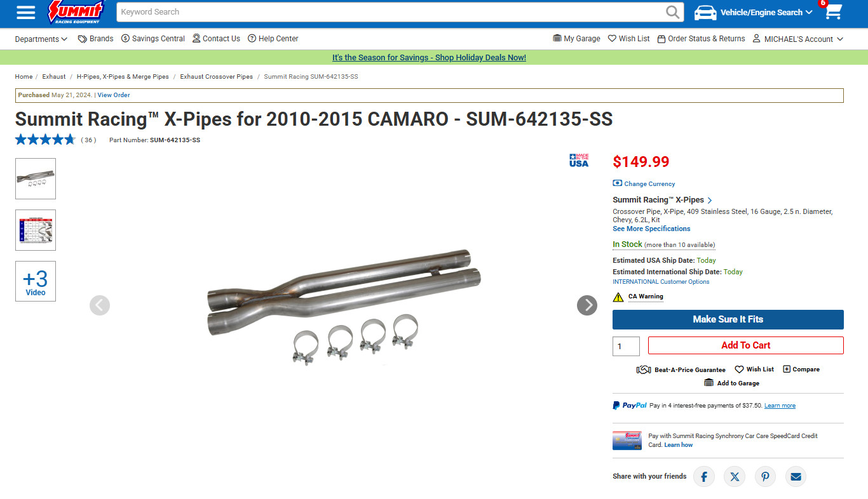Share by email envelope icon
The image size is (868, 499).
(796, 477)
